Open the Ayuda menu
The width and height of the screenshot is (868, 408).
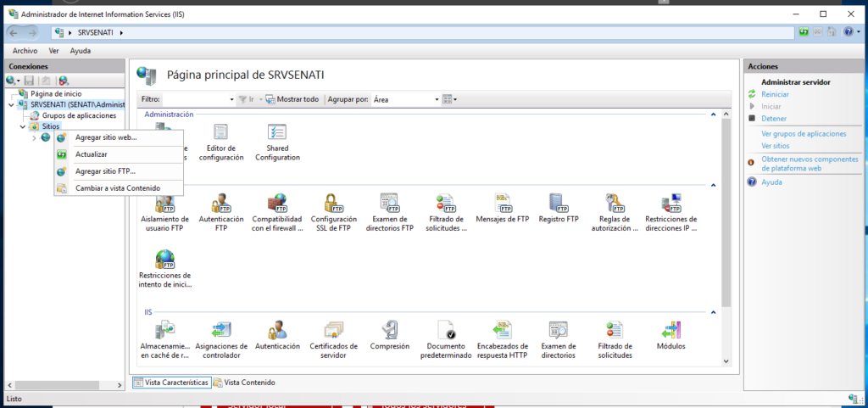pyautogui.click(x=81, y=51)
